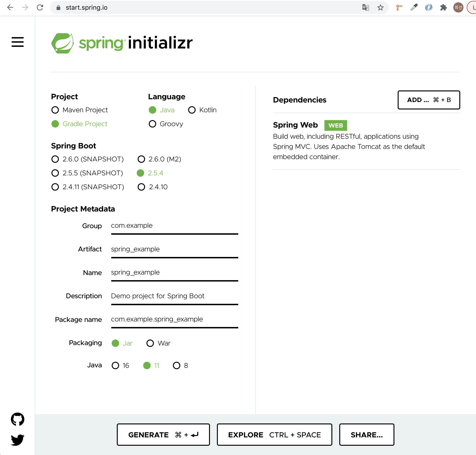Screen dimensions: 476x455
Task: Select the Maven Project radio option
Action: pyautogui.click(x=55, y=110)
